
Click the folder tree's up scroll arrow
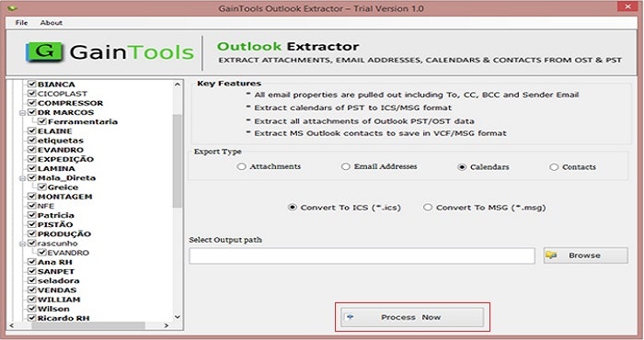coord(177,85)
